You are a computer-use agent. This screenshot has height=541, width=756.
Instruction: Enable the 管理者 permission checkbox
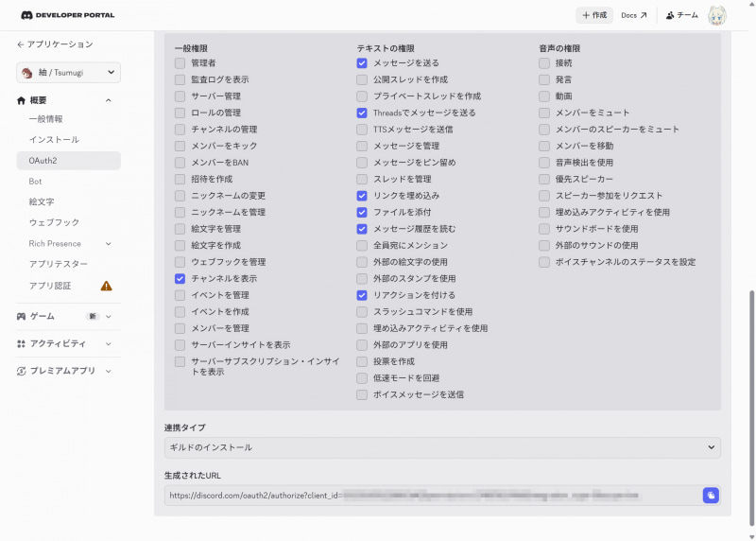pos(180,62)
